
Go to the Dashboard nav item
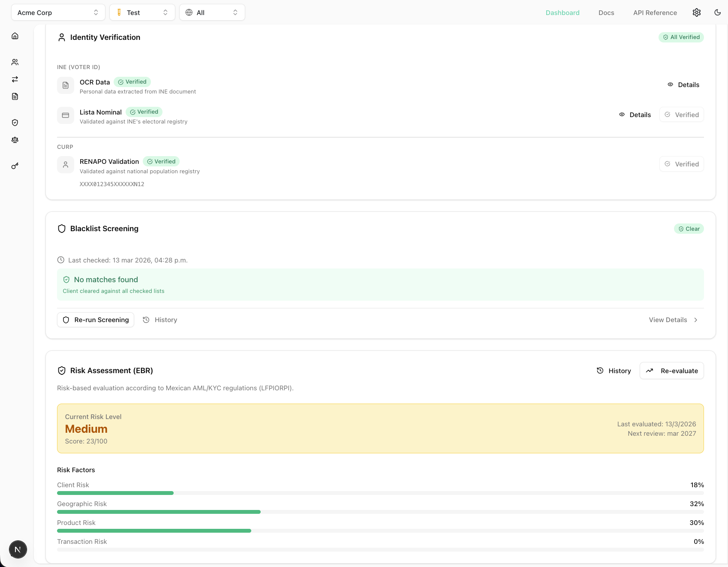(563, 13)
